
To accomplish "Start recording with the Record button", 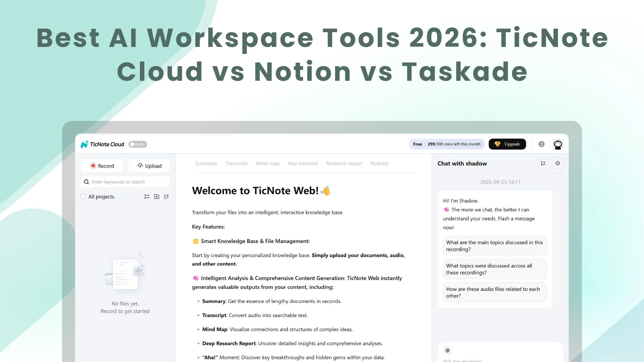I will 101,166.
